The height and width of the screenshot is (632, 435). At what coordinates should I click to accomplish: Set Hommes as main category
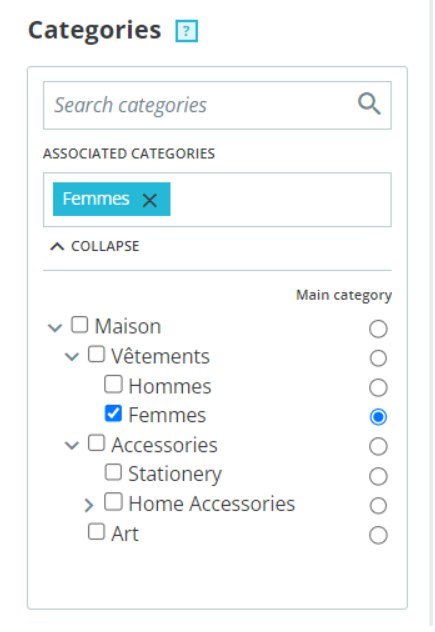(x=378, y=388)
